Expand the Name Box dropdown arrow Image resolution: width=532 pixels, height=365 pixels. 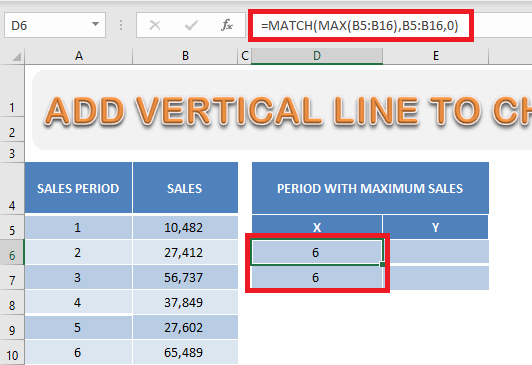[x=96, y=24]
